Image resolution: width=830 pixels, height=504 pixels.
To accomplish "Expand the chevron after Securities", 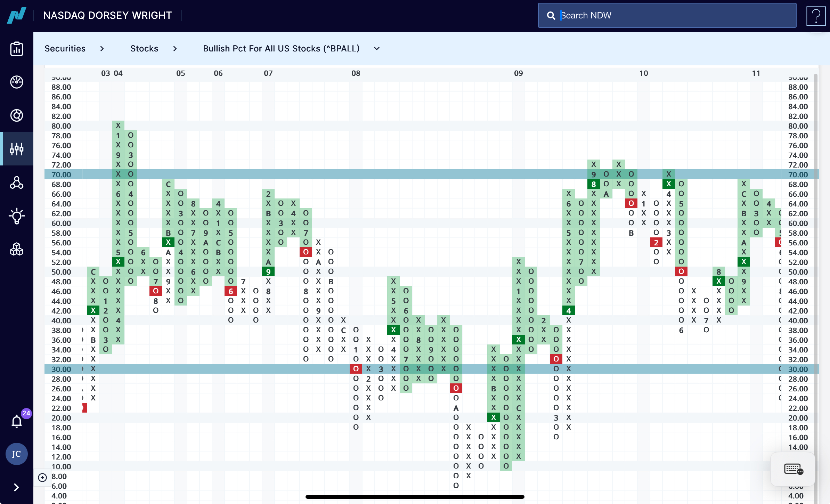I will pos(102,49).
